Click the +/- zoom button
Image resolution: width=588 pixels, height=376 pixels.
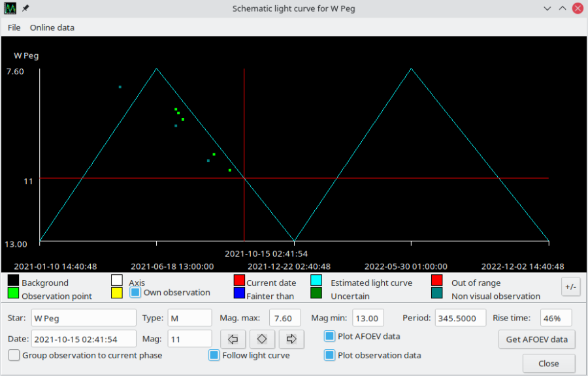[570, 287]
